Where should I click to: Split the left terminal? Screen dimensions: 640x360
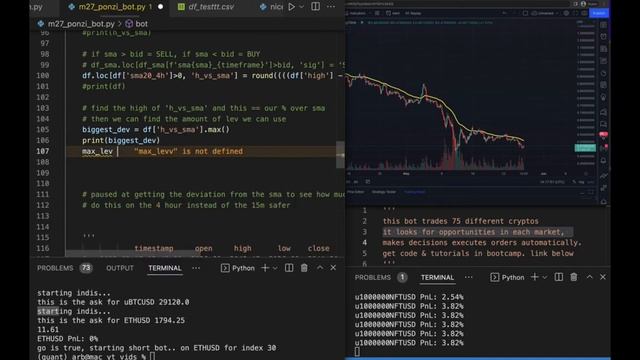[x=289, y=268]
